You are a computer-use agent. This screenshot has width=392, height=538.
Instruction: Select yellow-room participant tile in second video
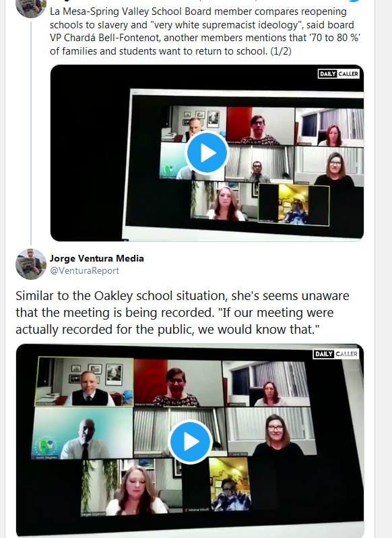click(x=230, y=484)
